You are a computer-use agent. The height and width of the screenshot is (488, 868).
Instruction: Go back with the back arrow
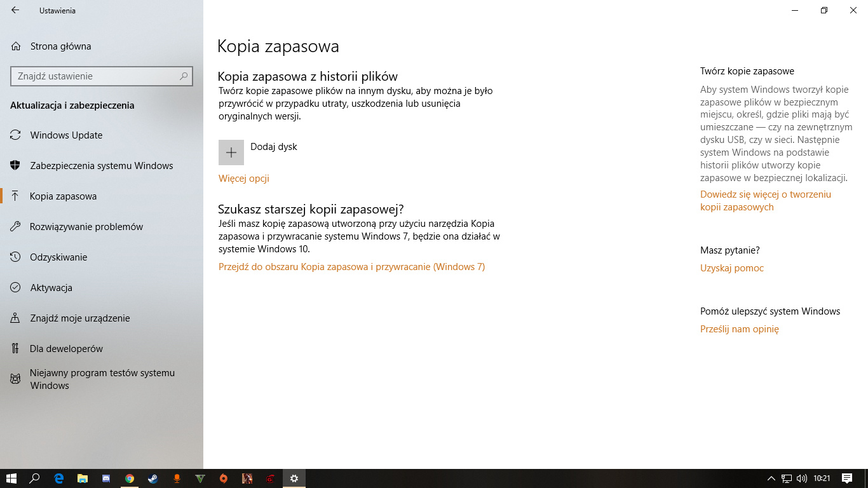15,10
